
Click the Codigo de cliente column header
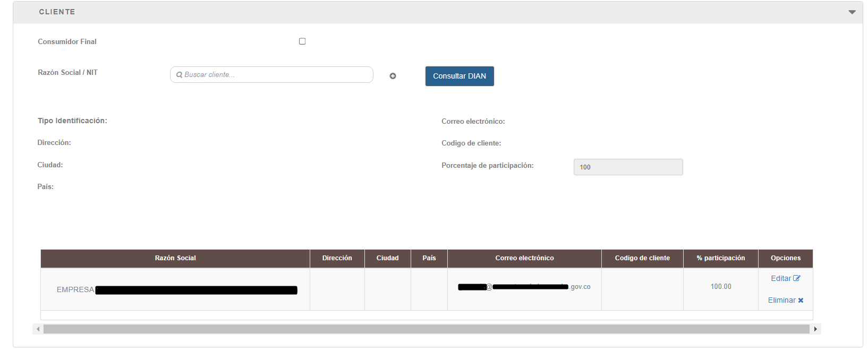(642, 258)
